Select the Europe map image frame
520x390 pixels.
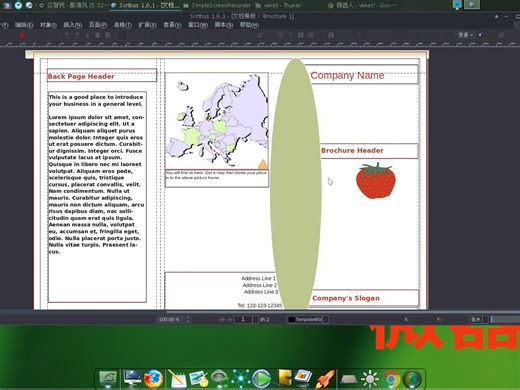217,121
